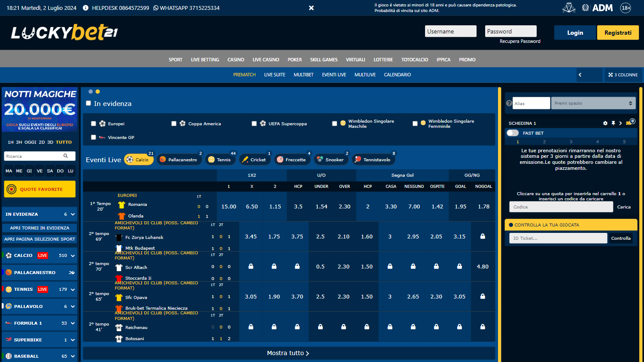Select Freccette live events filter
644x362 pixels.
point(292,160)
